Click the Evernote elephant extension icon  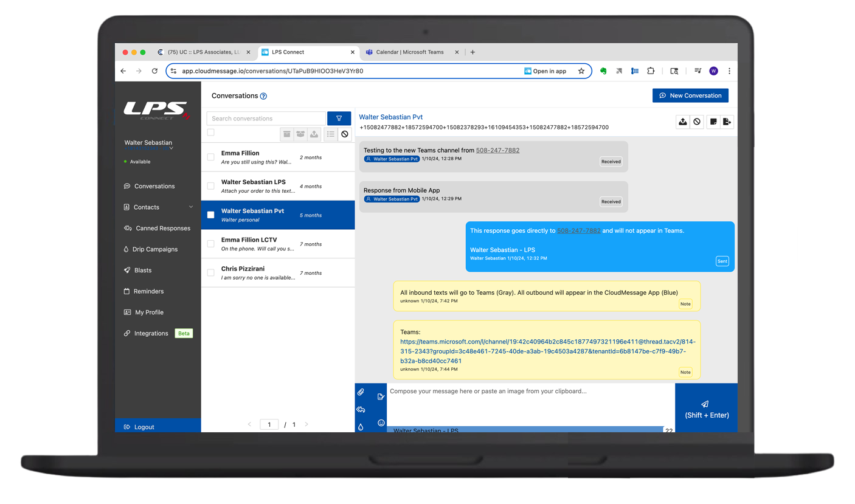point(603,71)
